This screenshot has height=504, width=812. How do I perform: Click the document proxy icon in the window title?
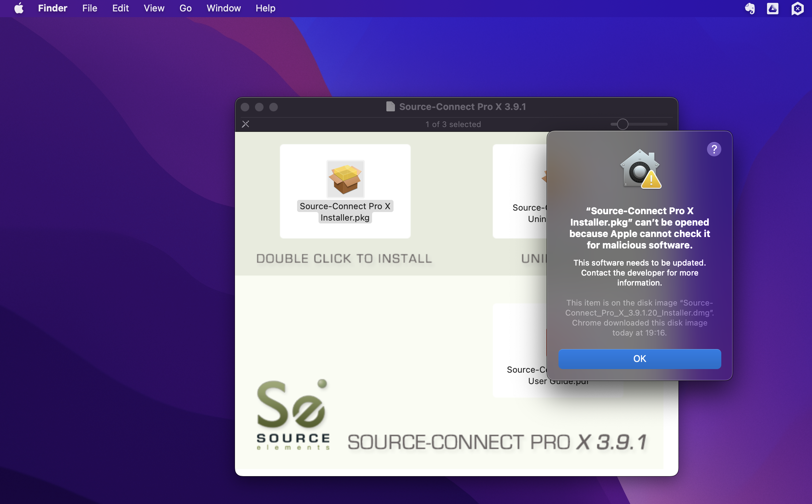390,106
